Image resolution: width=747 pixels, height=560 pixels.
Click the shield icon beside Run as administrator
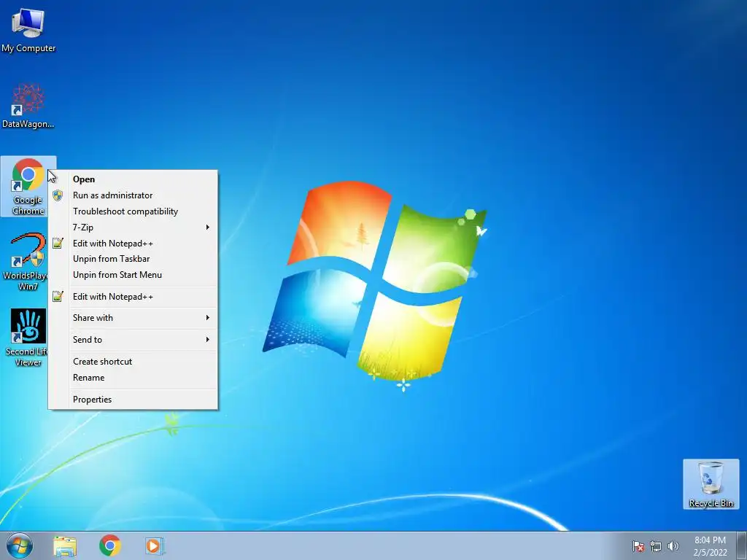pos(58,195)
